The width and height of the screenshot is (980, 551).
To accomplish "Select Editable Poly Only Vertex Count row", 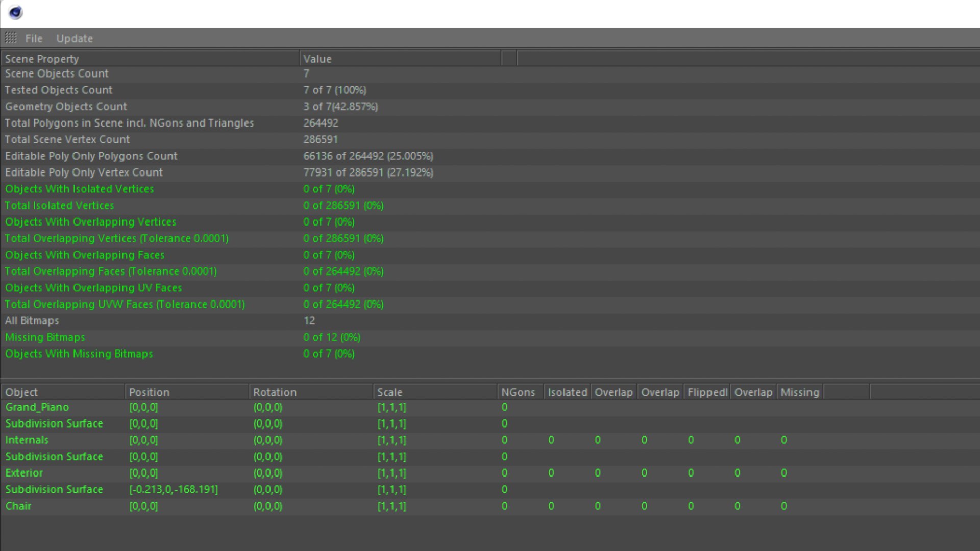I will tap(490, 172).
